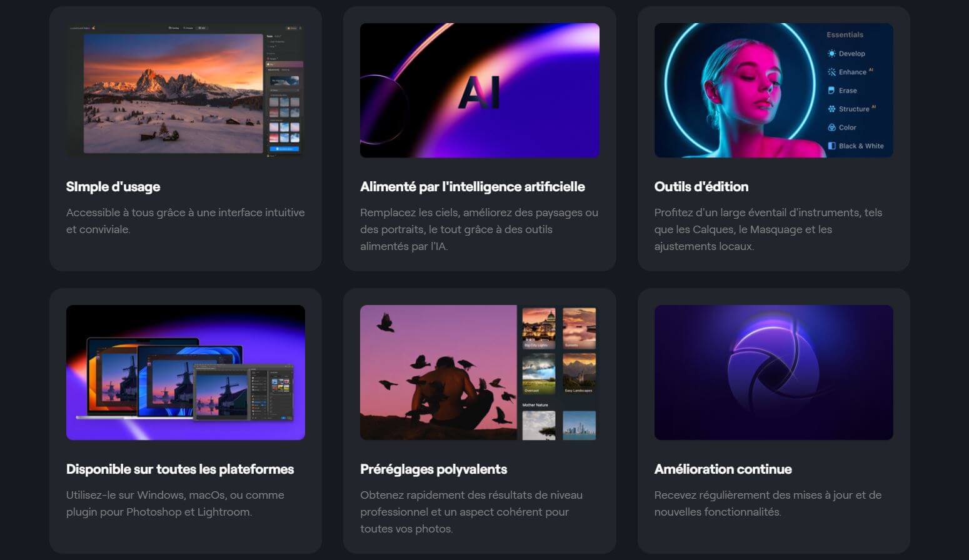This screenshot has width=969, height=560.
Task: Click the Develop sun icon
Action: (x=831, y=54)
